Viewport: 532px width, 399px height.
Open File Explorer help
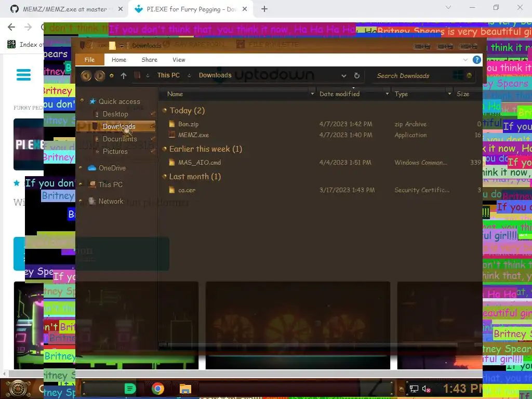click(477, 60)
